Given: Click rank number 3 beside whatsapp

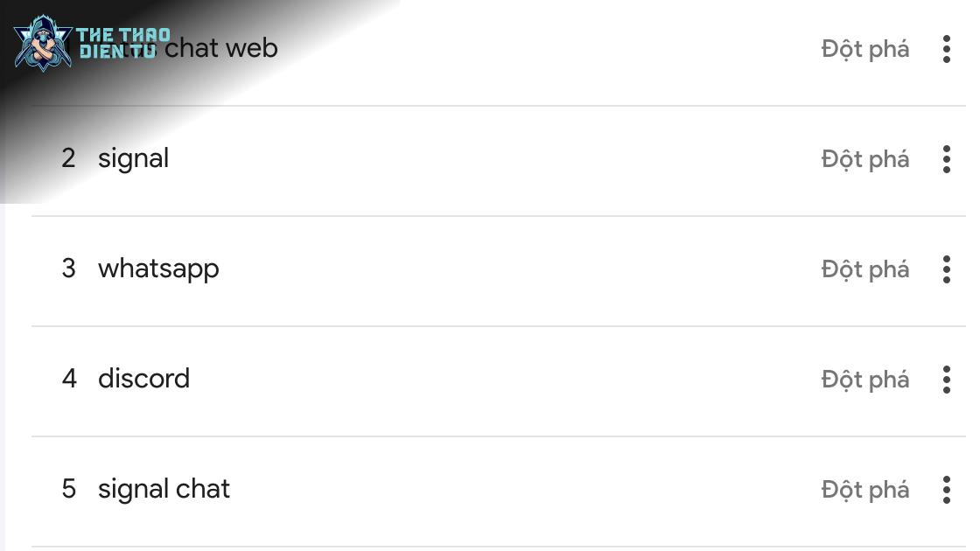Looking at the screenshot, I should [68, 269].
